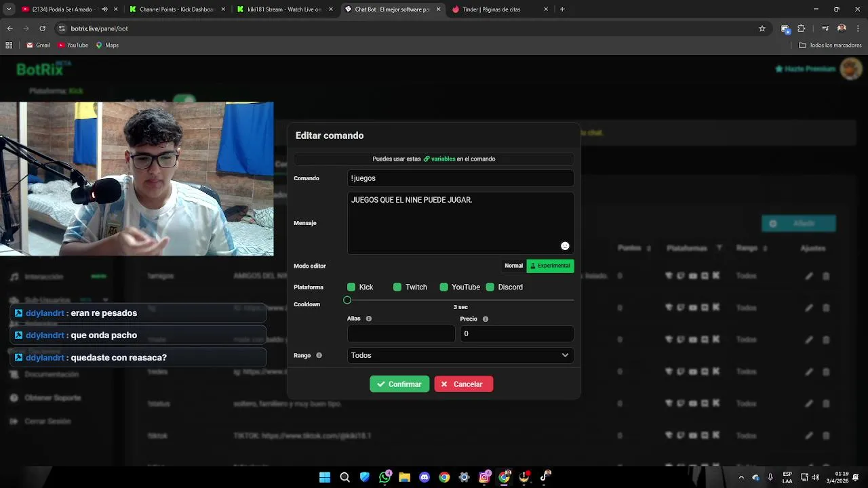This screenshot has height=488, width=868.
Task: Open the Chrome apps grid shortcut
Action: 9,45
